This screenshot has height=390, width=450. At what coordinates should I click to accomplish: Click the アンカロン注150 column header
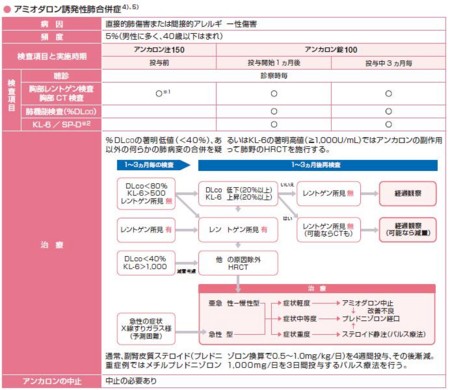[159, 50]
